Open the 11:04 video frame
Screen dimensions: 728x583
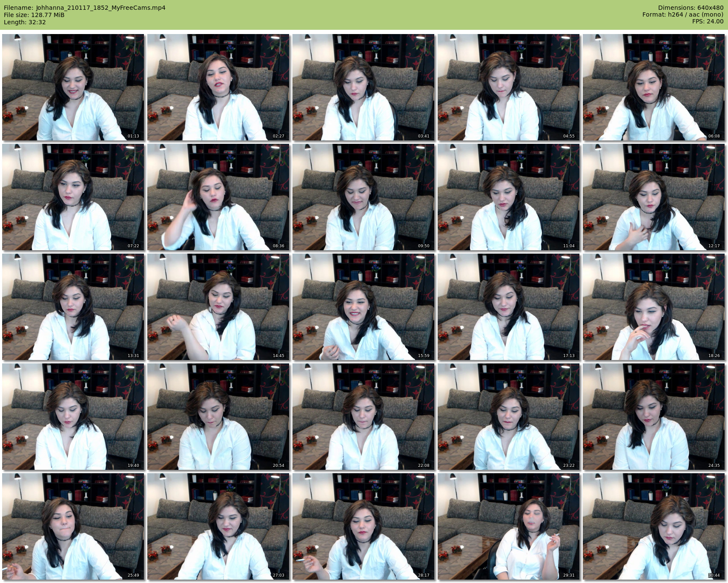pyautogui.click(x=508, y=197)
